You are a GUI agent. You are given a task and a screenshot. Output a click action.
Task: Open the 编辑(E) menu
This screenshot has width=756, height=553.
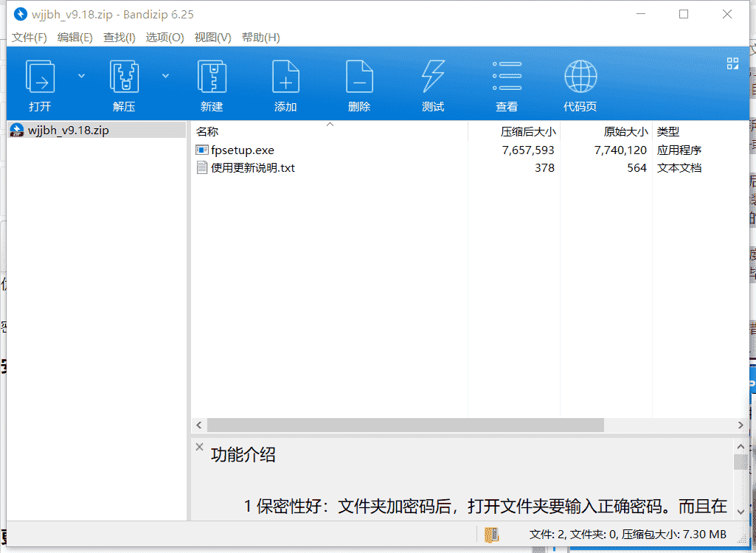pyautogui.click(x=74, y=38)
